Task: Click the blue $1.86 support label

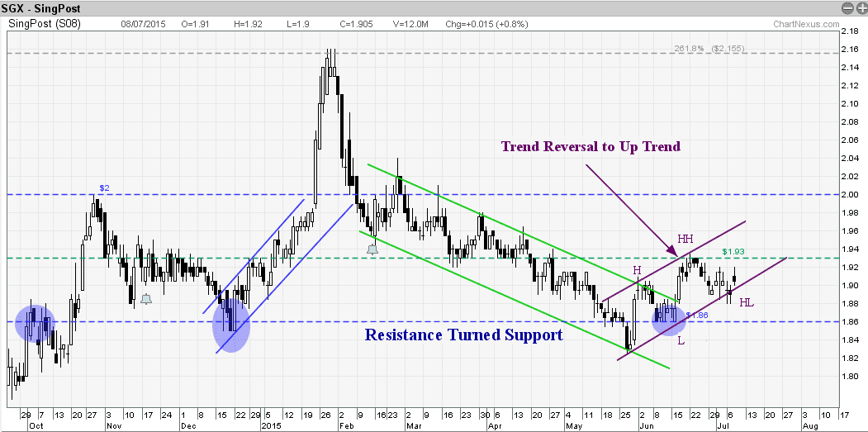Action: pos(698,316)
